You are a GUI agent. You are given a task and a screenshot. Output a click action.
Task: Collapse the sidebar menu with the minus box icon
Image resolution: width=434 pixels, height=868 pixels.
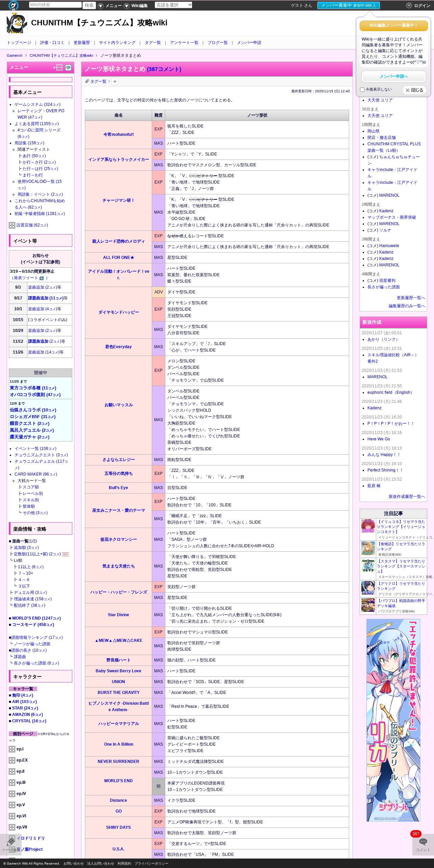coord(59,67)
